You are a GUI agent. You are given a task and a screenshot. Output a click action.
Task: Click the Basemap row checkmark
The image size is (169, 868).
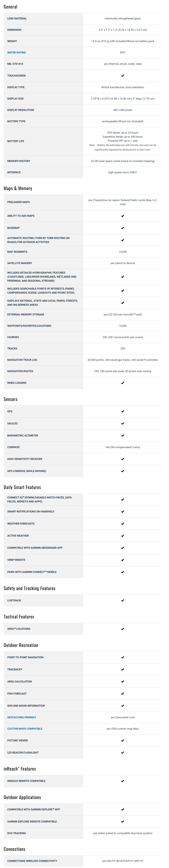(x=123, y=228)
